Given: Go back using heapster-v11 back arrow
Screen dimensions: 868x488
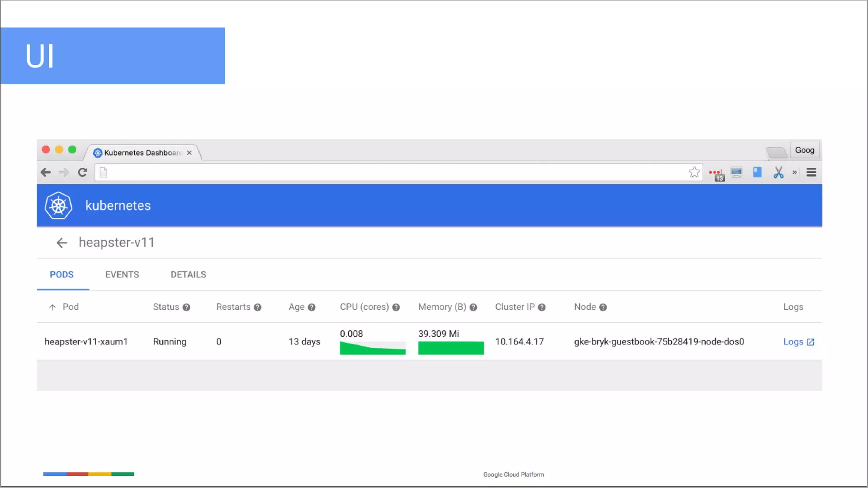Looking at the screenshot, I should pos(62,243).
